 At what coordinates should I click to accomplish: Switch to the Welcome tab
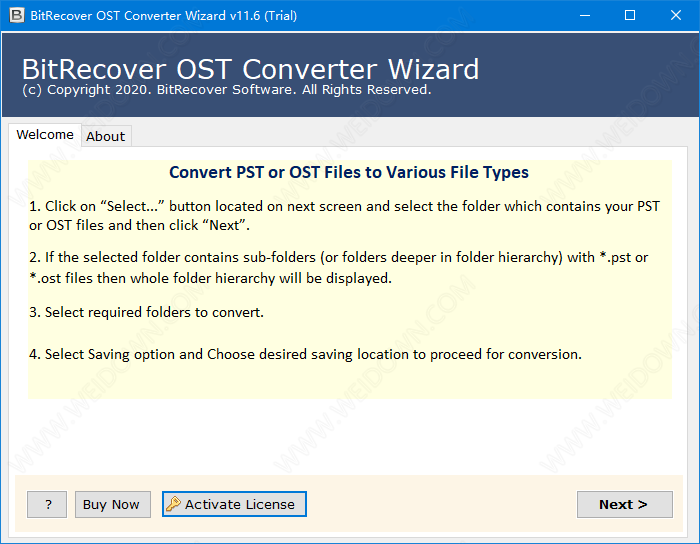click(45, 135)
